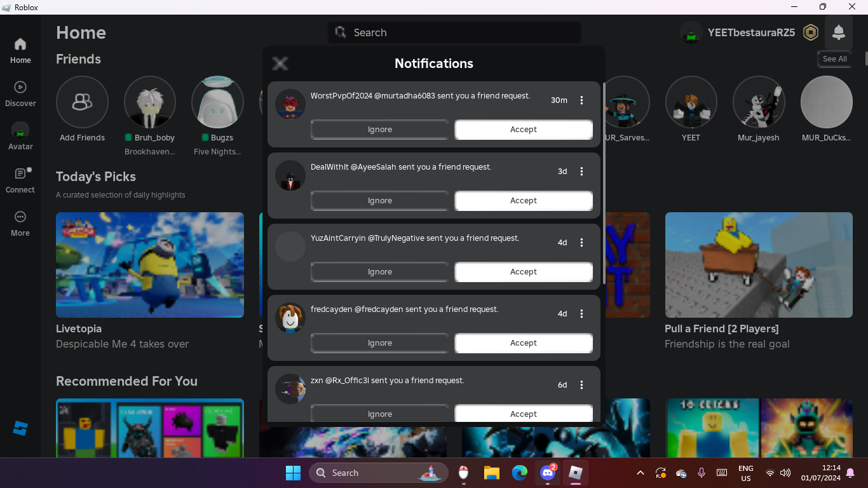Ignore WorstPvpOf2024 friend request
The width and height of the screenshot is (868, 488).
click(380, 130)
